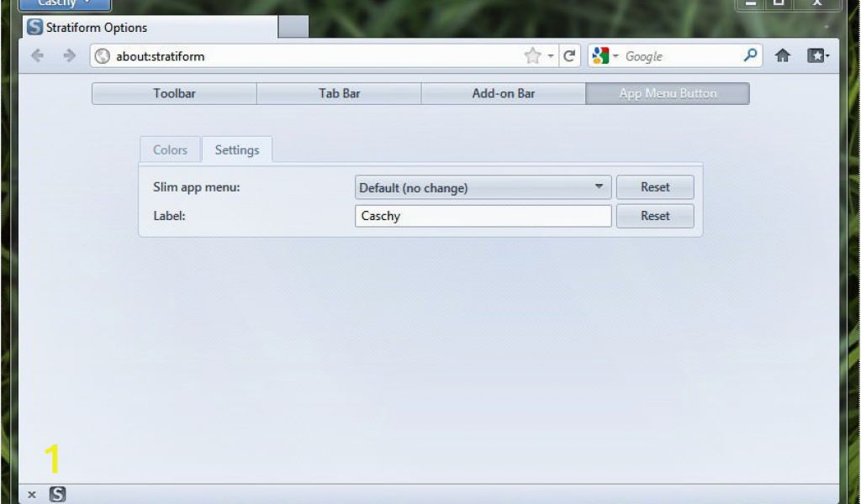Screen dimensions: 861x504
Task: Switch to the Toolbar section
Action: 174,93
